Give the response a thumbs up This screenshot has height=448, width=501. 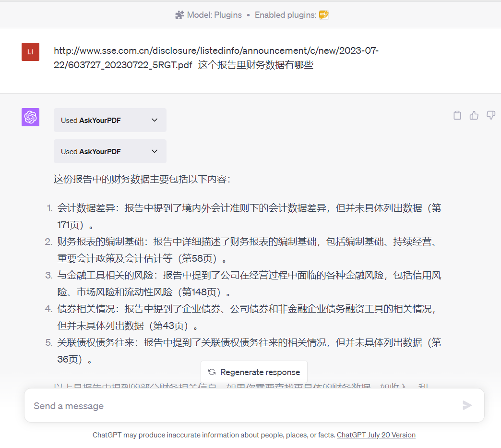[474, 115]
